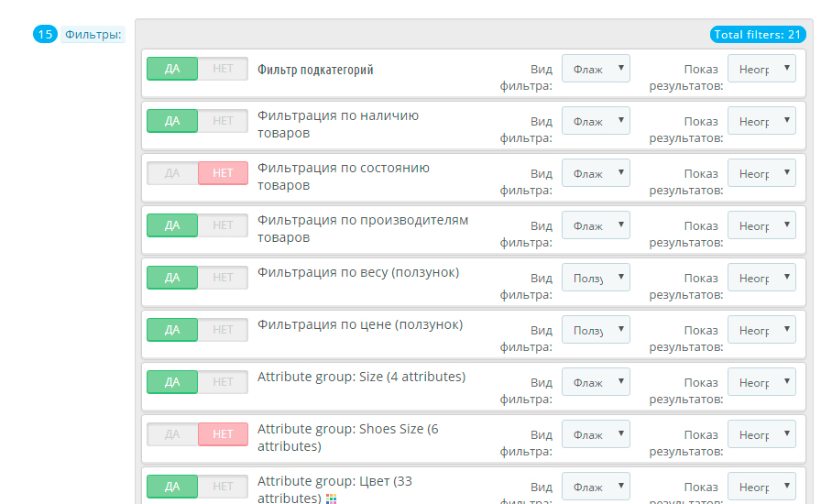821x504 pixels.
Task: Switch Фильтр подкатегорий to НЕТ
Action: [x=223, y=69]
